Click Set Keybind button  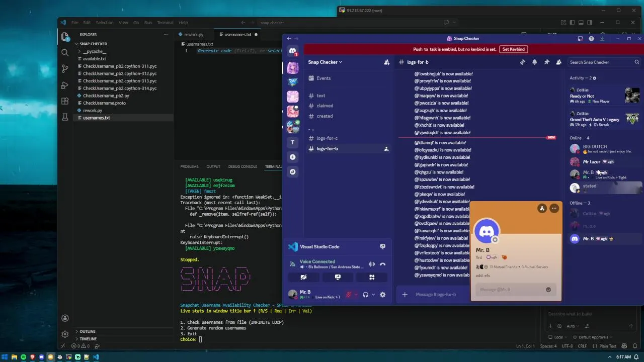pos(513,49)
